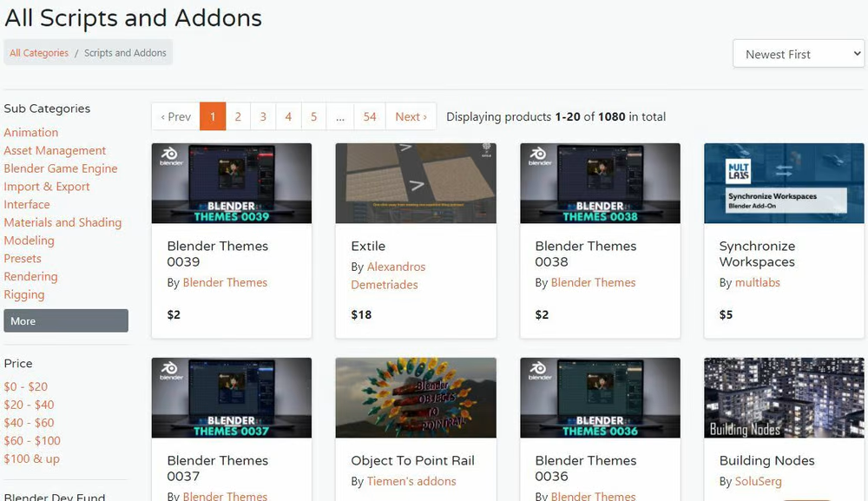Go to pagination page 5
The width and height of the screenshot is (868, 501).
[314, 116]
